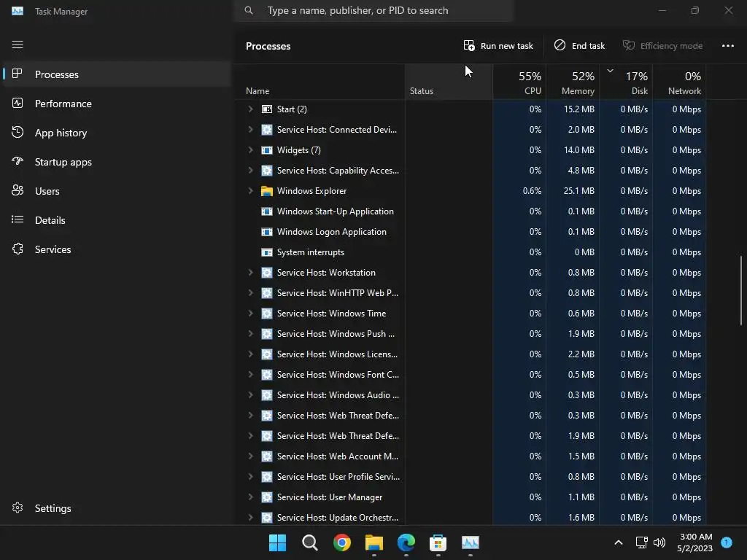The height and width of the screenshot is (560, 747).
Task: Click the Task Manager taskbar icon
Action: 471,542
